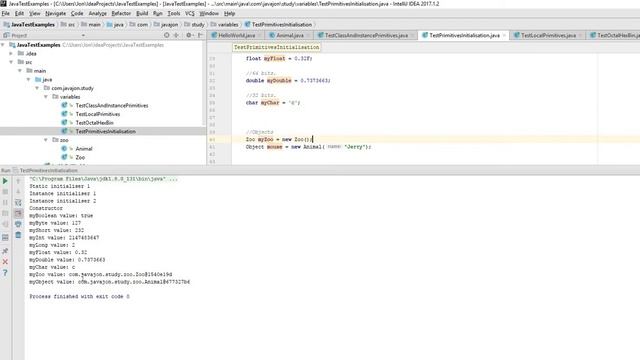Switch to TestLocalPrimitives.java editor tab
Screen dimensions: 640x360
[x=548, y=36]
